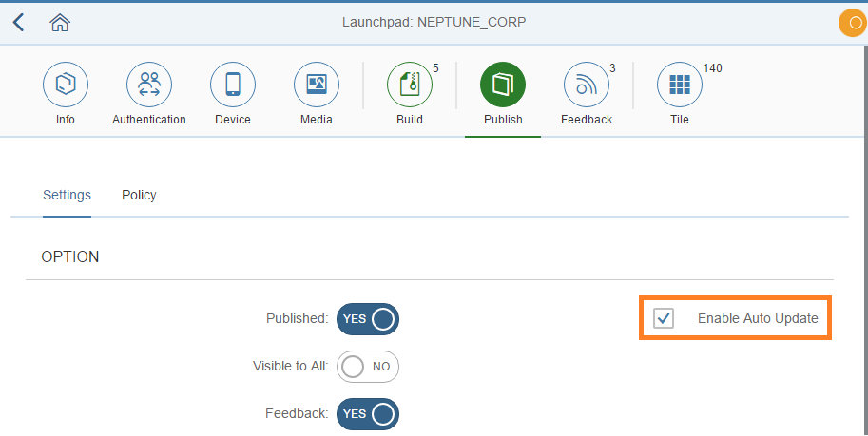Open the Authentication section
The image size is (868, 436).
(149, 85)
